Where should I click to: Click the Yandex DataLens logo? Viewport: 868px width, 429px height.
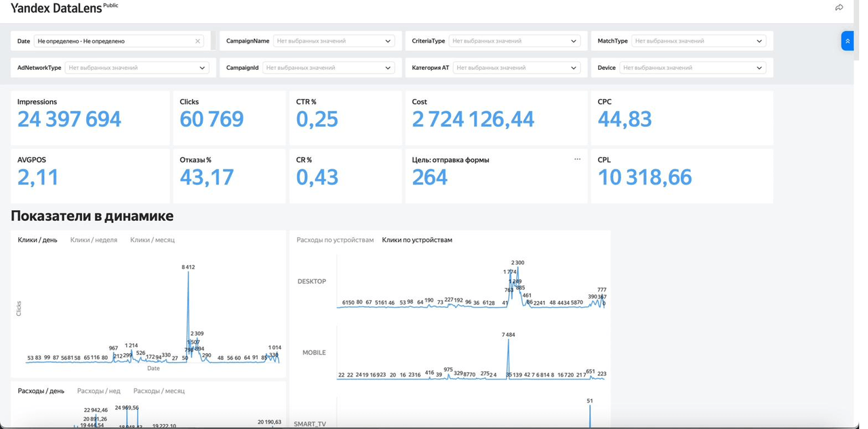tap(56, 8)
